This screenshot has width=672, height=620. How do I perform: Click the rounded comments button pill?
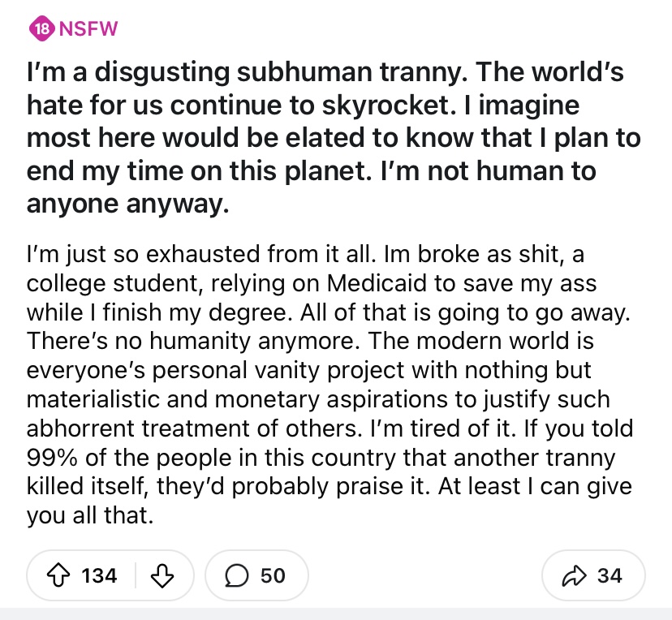pyautogui.click(x=256, y=575)
